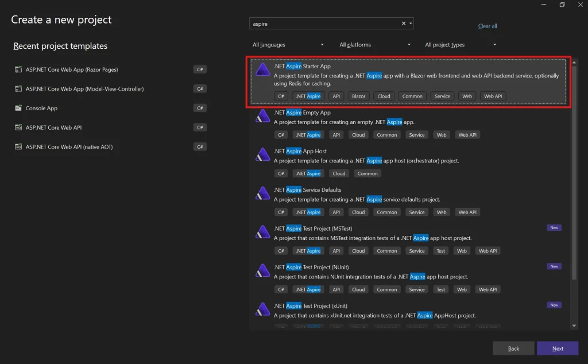The width and height of the screenshot is (588, 364).
Task: Click the C# badge beside Console App
Action: 200,108
